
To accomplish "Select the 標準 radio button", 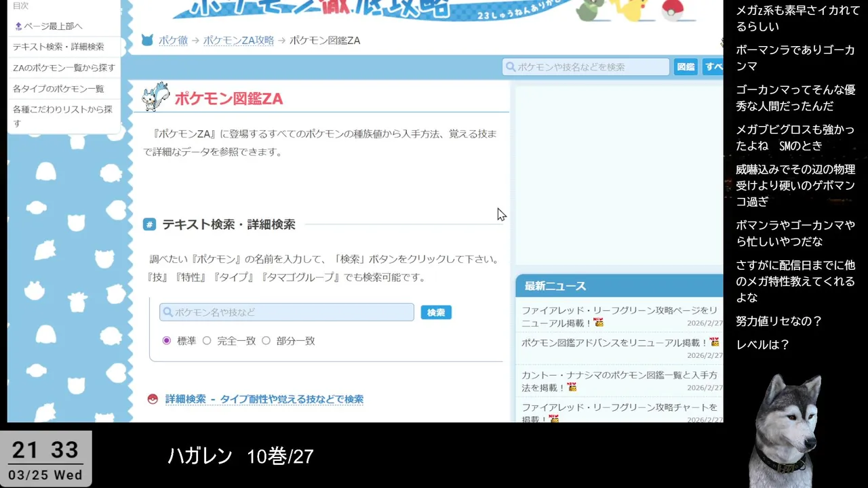I will (166, 340).
